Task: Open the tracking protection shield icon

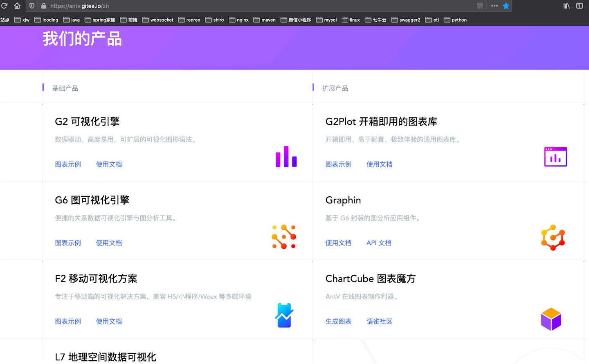Action: point(32,6)
